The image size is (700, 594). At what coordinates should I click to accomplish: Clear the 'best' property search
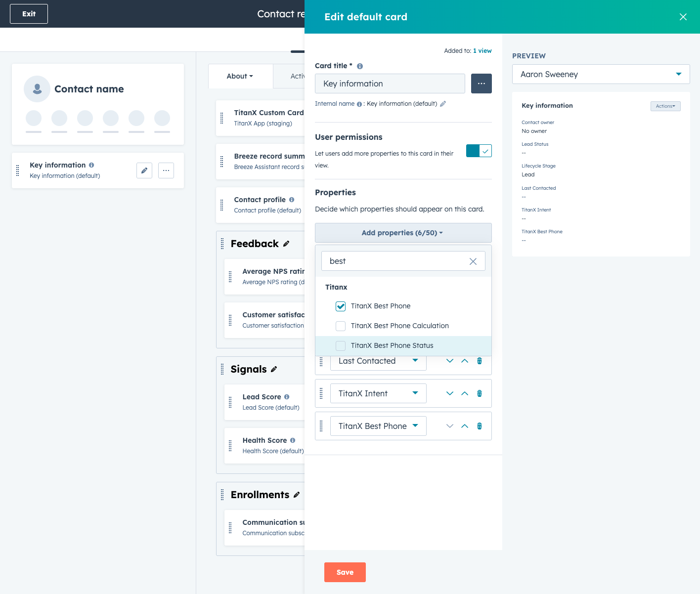coord(473,261)
